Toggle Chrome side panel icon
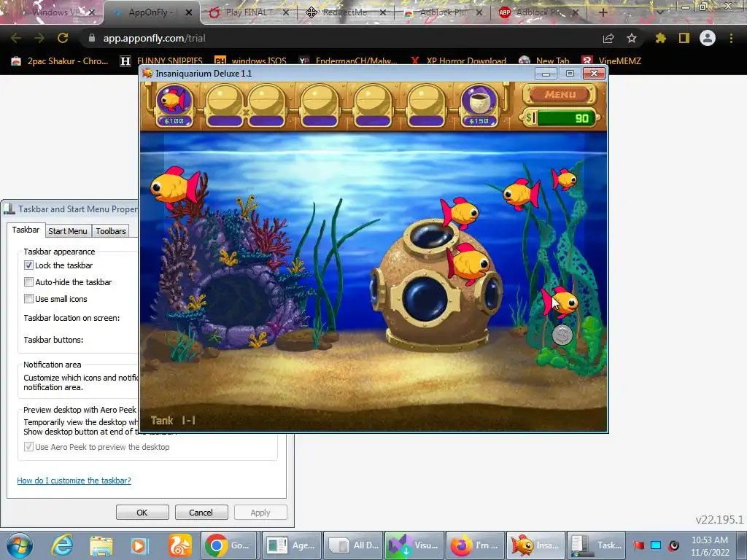The image size is (747, 560). click(684, 38)
